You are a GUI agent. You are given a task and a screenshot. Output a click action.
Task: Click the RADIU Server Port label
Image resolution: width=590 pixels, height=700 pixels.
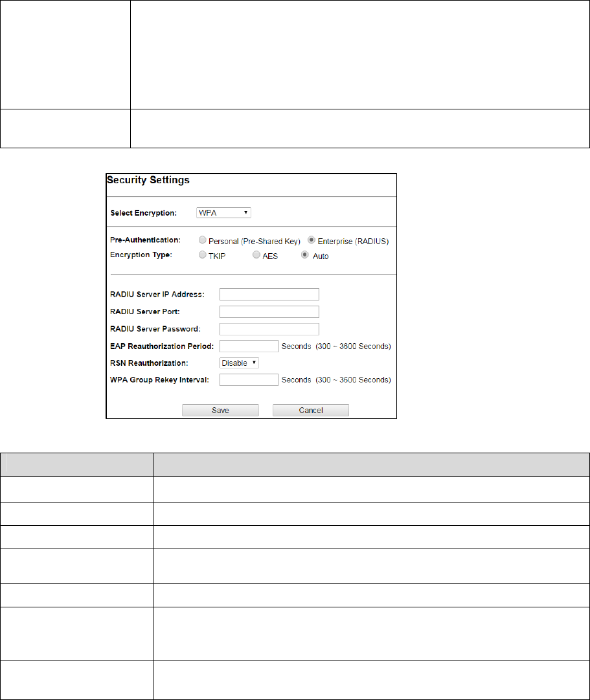coord(144,311)
